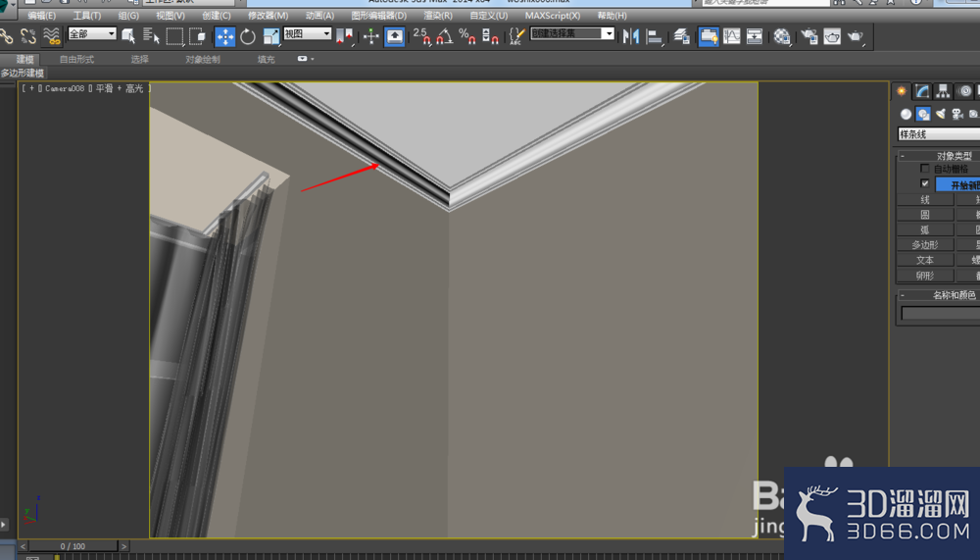Open the Create panel tab
980x560 pixels.
click(902, 91)
